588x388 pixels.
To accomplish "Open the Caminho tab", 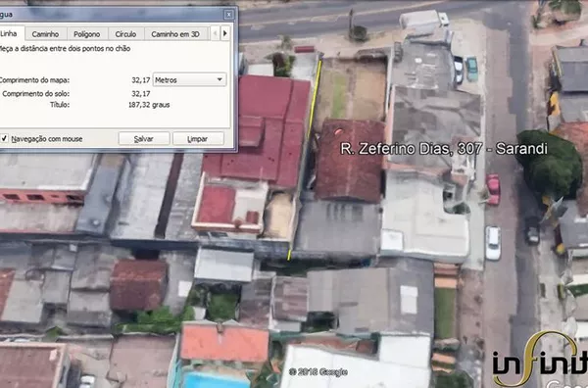I will [x=45, y=34].
